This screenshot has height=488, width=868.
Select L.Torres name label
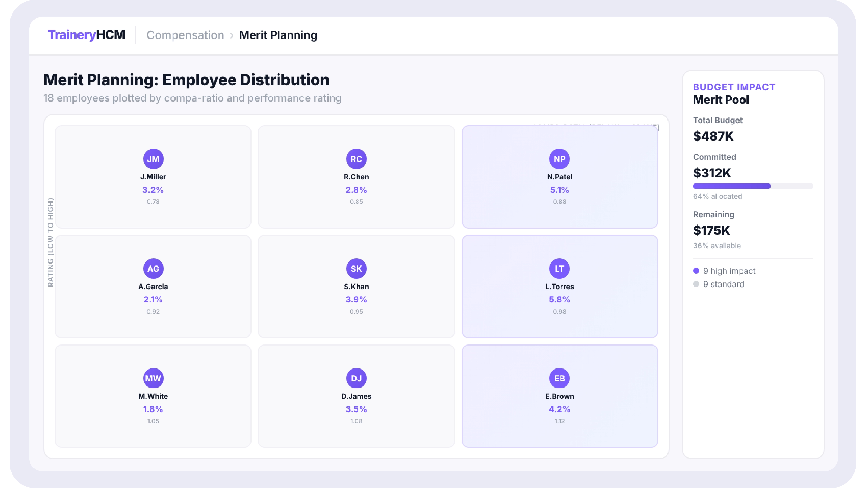click(x=559, y=287)
